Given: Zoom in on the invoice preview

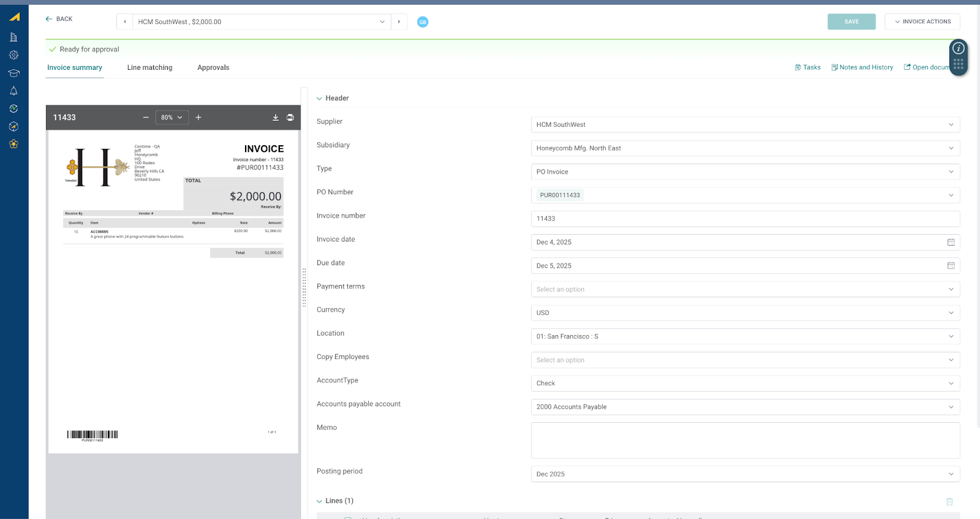Looking at the screenshot, I should 198,118.
